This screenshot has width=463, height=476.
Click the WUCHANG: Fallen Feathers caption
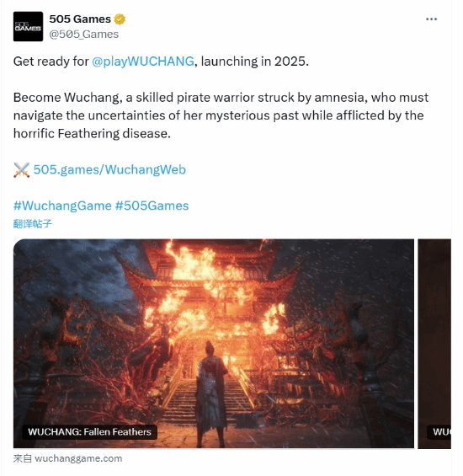(90, 431)
